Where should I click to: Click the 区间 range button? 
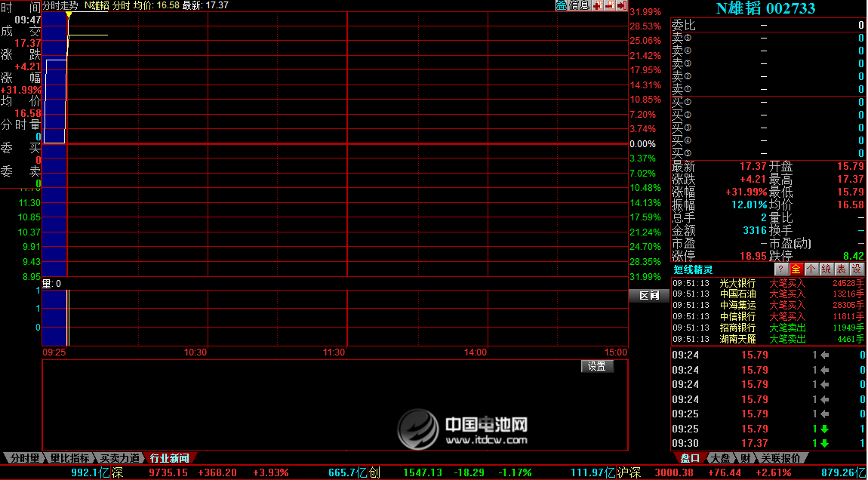coord(648,296)
